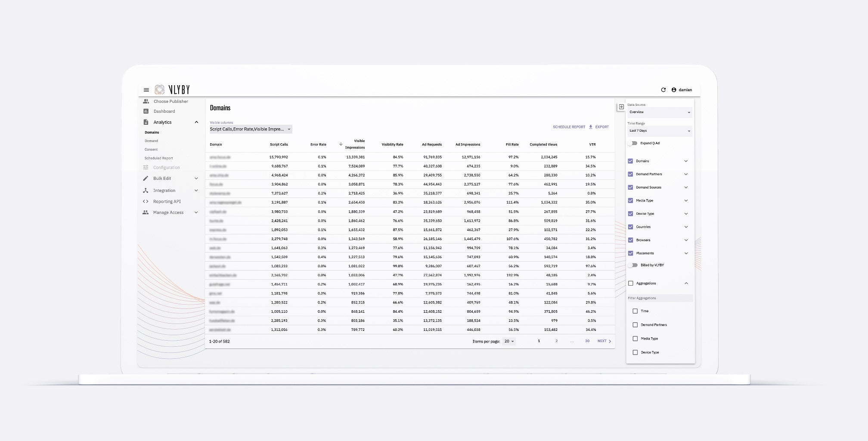Click the Schedule Report button
Image resolution: width=868 pixels, height=441 pixels.
(569, 127)
